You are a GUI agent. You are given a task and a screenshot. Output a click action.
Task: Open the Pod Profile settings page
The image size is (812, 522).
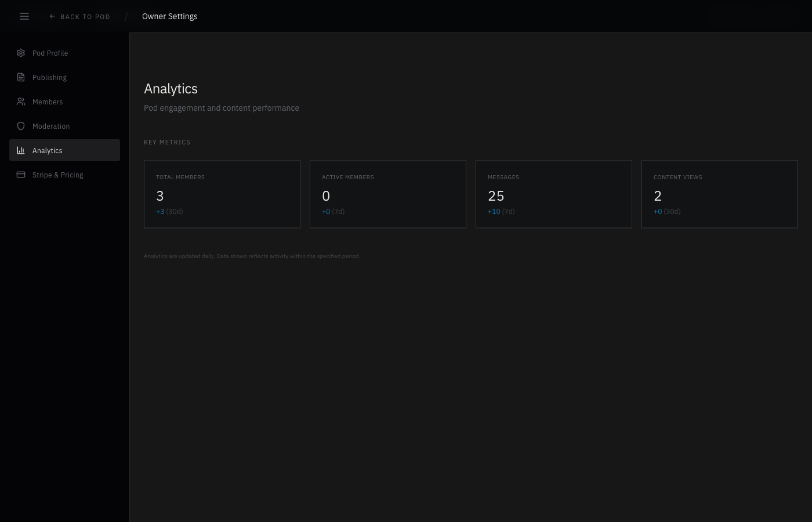[50, 53]
